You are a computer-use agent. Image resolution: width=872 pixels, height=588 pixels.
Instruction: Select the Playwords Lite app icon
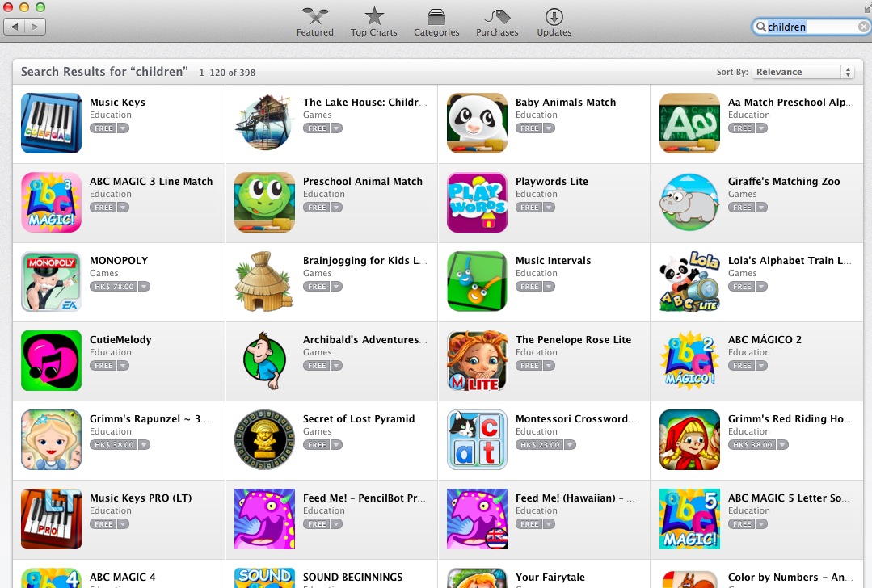click(477, 202)
